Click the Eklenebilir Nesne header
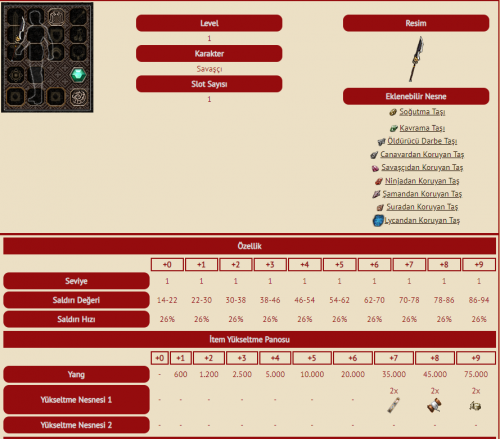The image size is (500, 439). click(x=416, y=96)
